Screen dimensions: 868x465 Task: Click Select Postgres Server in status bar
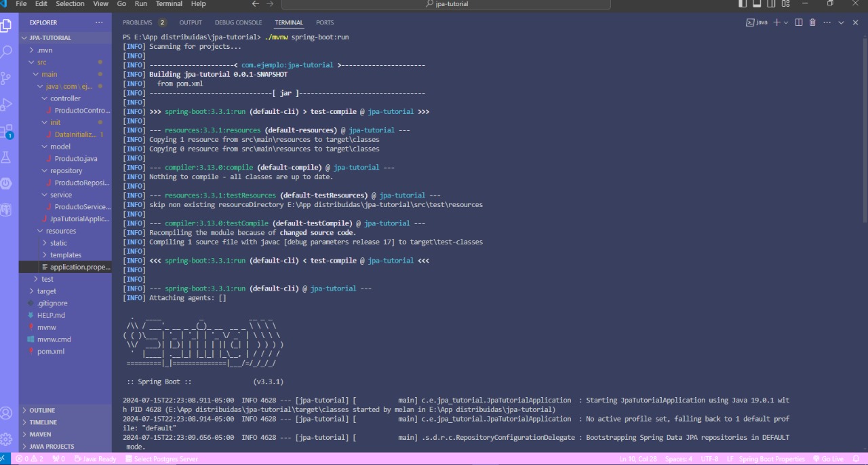161,459
